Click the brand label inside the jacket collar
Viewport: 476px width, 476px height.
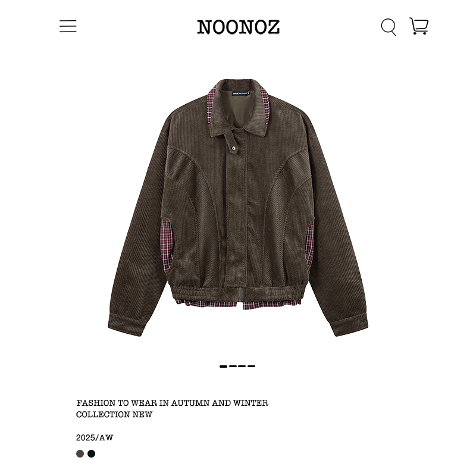pyautogui.click(x=241, y=93)
